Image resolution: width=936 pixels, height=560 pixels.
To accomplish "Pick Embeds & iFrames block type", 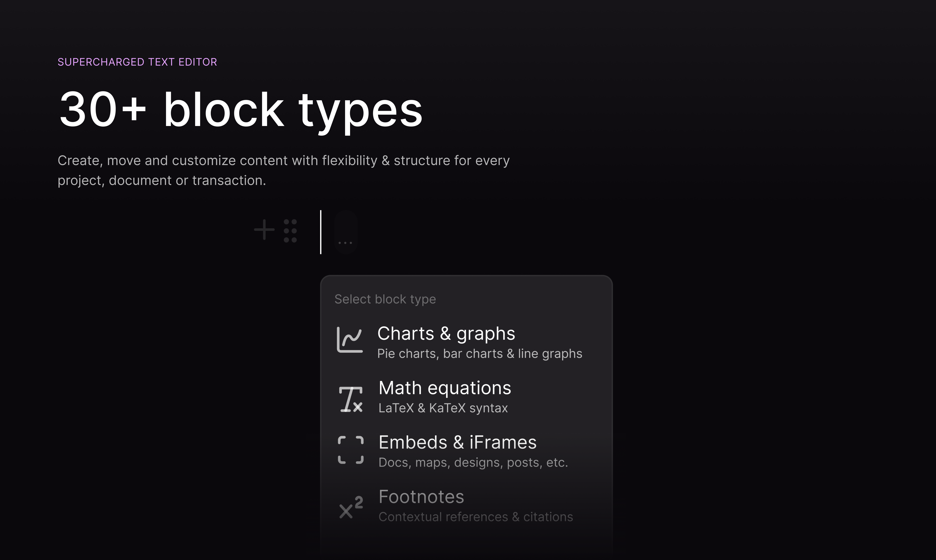I will point(457,442).
